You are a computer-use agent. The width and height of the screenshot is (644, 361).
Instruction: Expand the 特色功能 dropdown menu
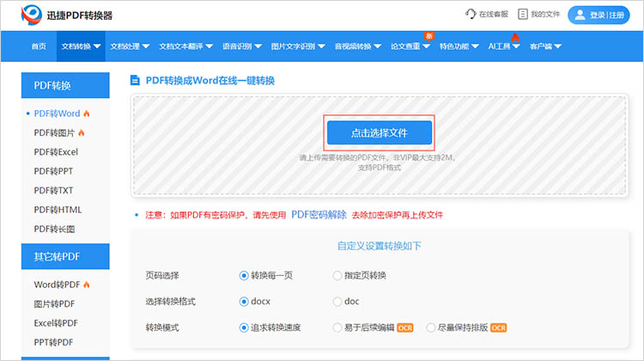(459, 46)
